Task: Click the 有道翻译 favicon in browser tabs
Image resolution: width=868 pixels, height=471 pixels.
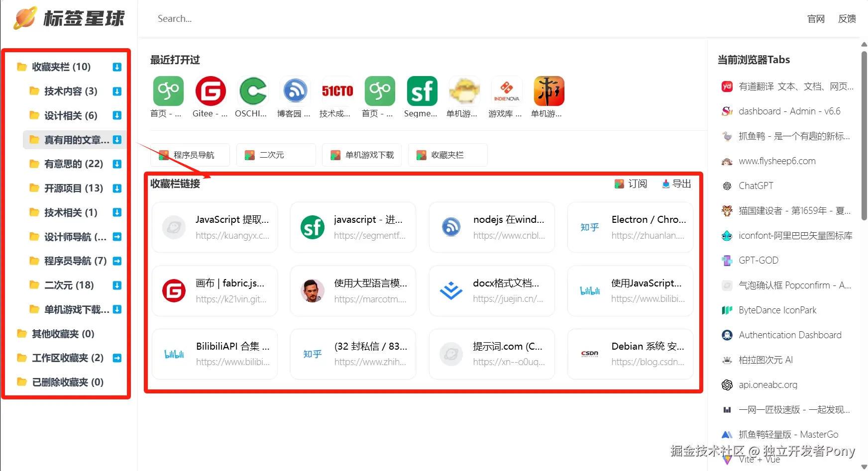Action: click(x=727, y=87)
